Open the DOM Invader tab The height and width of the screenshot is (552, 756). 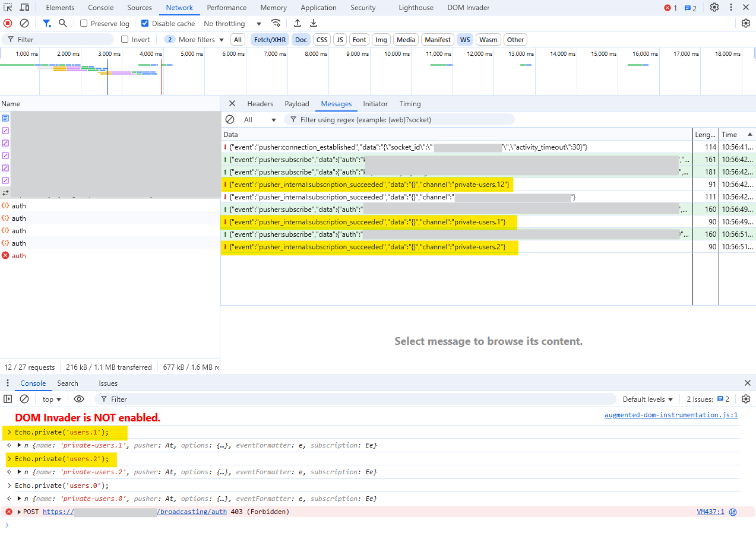point(469,8)
